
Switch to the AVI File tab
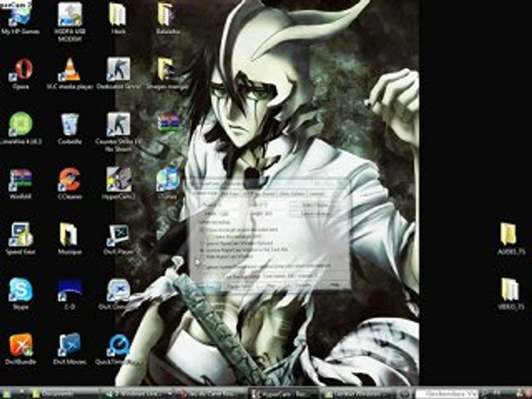pyautogui.click(x=250, y=194)
